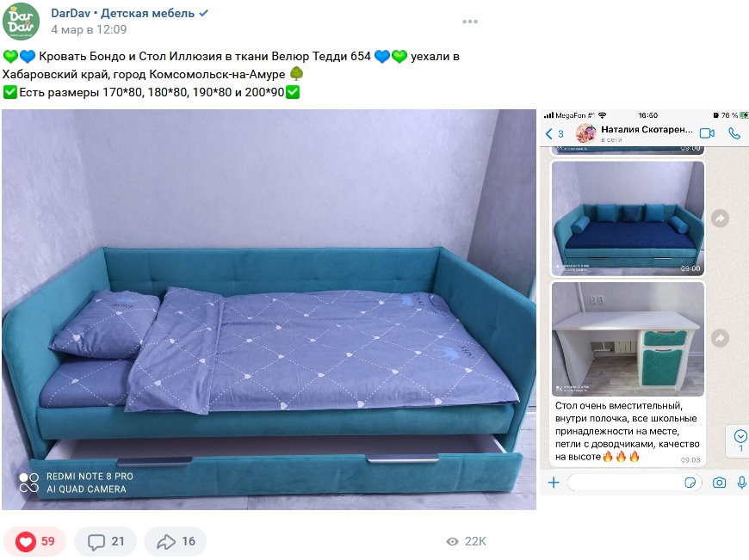Screen dimensions: 749x560
Task: Start a voice call with phone icon
Action: (x=734, y=133)
